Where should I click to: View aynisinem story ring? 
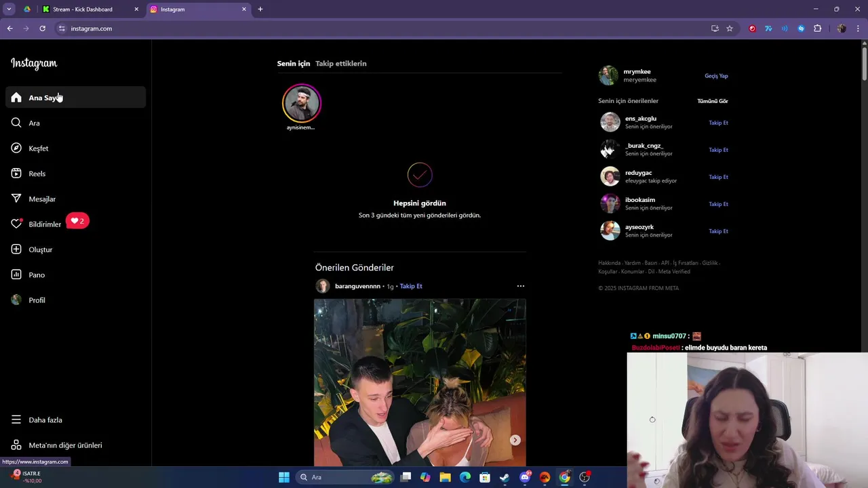pyautogui.click(x=302, y=103)
